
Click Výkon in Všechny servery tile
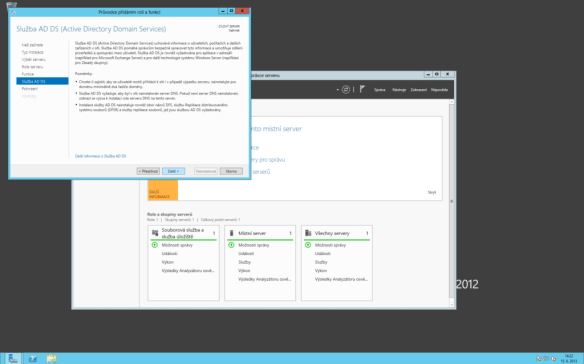321,271
